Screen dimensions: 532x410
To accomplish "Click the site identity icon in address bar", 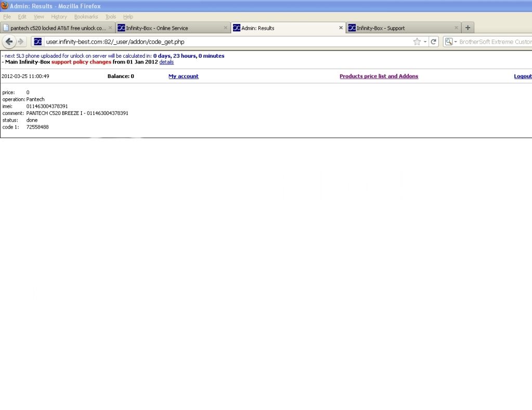I will click(x=38, y=42).
